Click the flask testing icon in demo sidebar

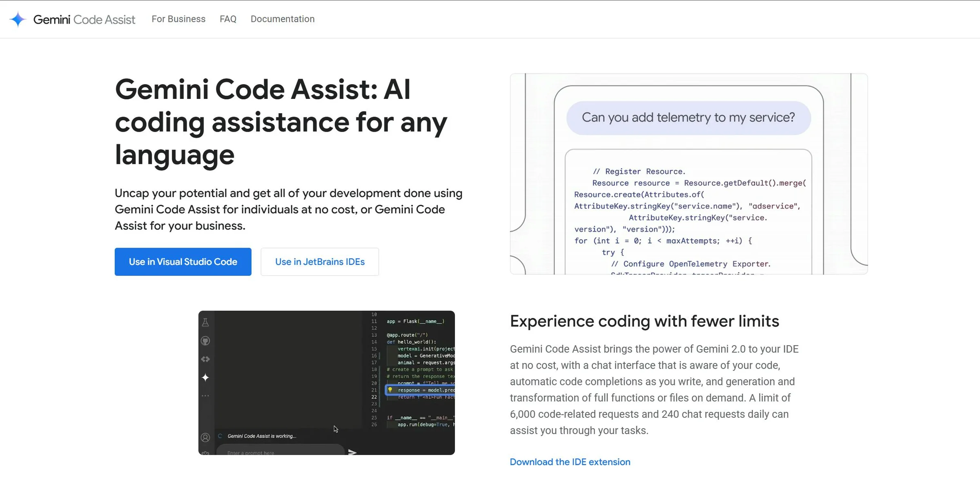[205, 323]
